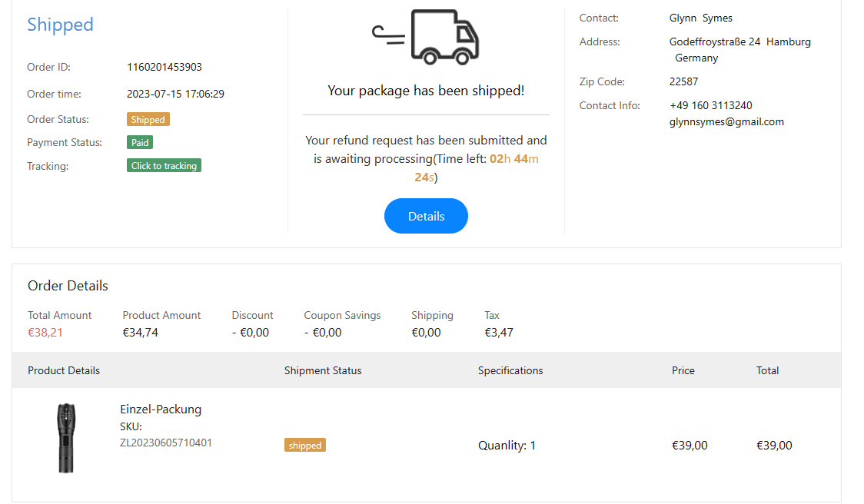Click the delivery truck shipping icon
The image size is (864, 504).
click(427, 37)
